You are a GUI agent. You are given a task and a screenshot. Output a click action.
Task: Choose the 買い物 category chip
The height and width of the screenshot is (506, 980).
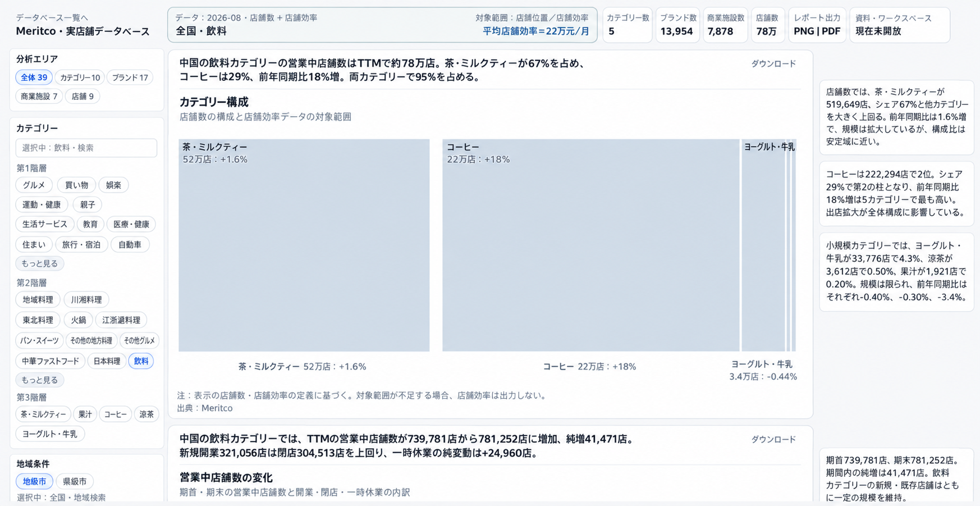(76, 185)
